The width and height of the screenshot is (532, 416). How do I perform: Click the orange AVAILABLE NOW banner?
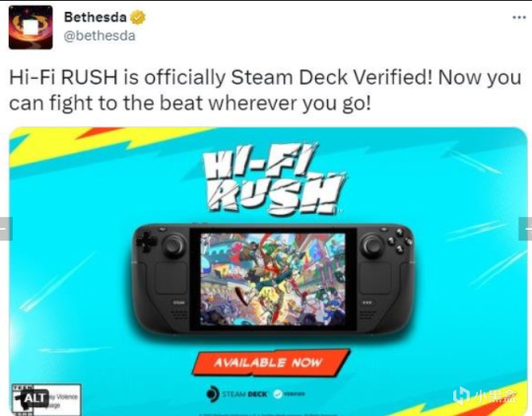point(270,363)
